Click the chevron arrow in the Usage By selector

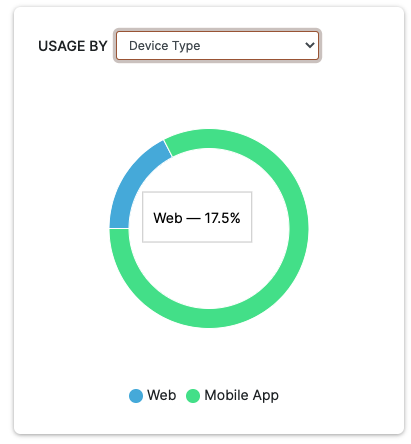310,45
